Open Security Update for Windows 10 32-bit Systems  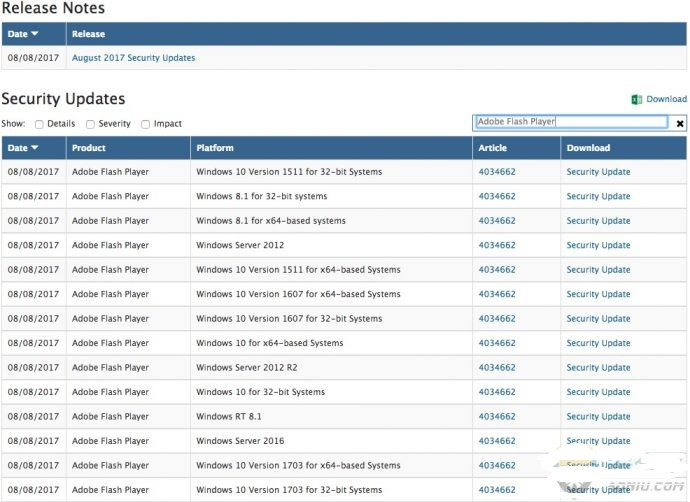click(598, 392)
